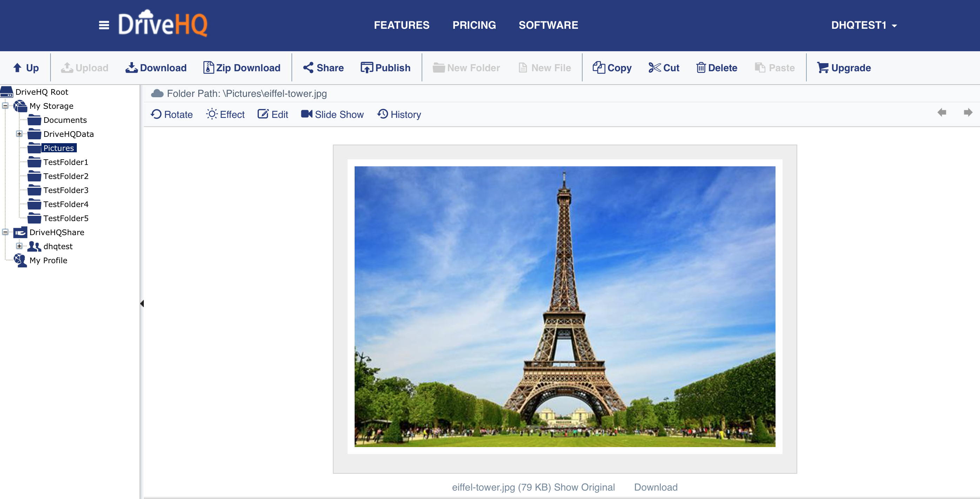
Task: Start the Slide Show
Action: 332,114
